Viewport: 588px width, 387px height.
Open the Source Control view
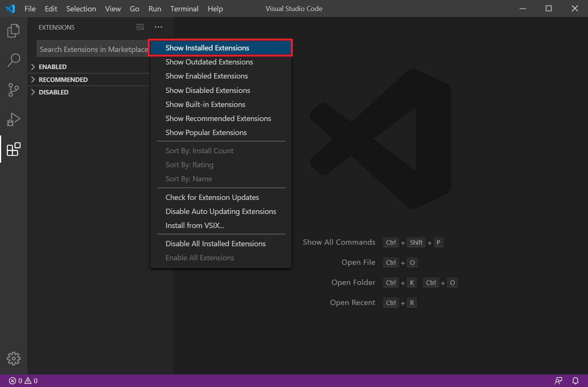(14, 90)
